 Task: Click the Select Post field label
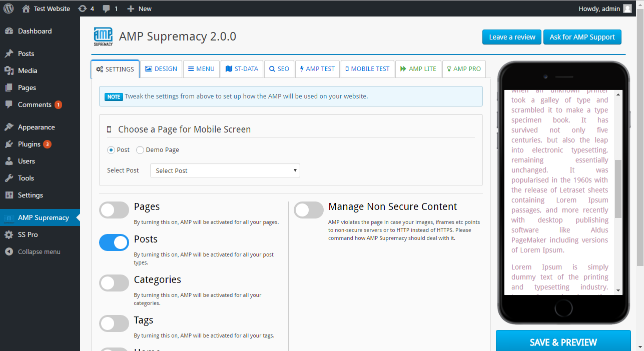[123, 170]
